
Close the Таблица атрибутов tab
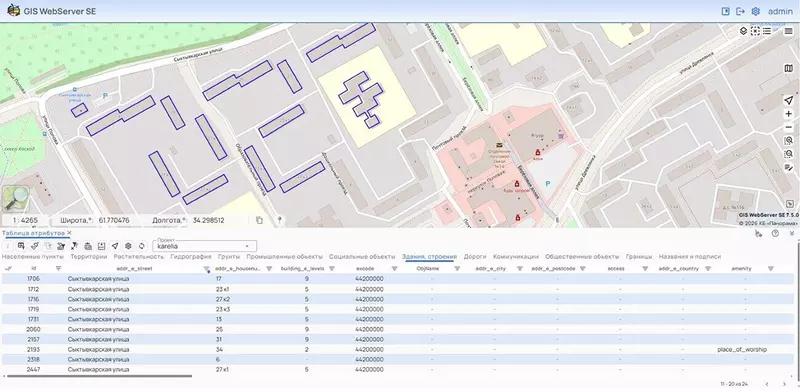pyautogui.click(x=69, y=233)
